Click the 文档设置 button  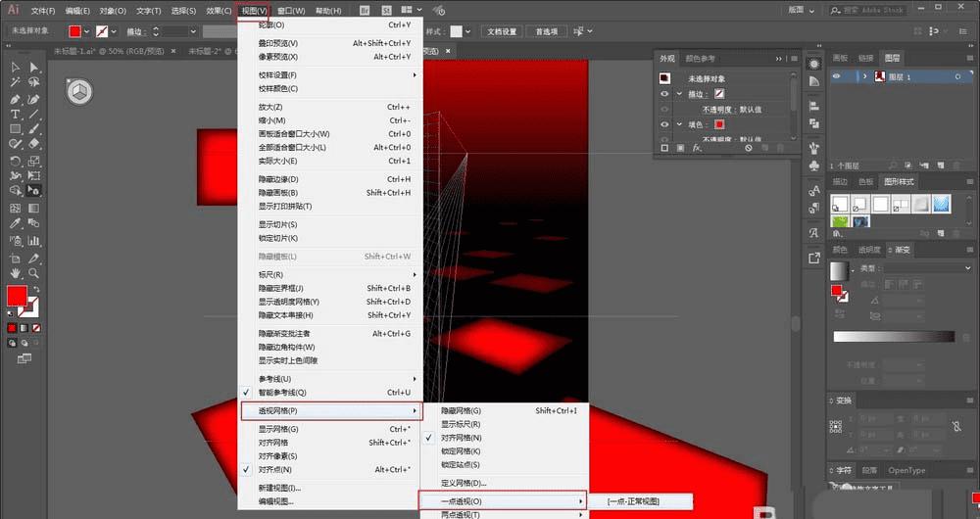pos(502,31)
